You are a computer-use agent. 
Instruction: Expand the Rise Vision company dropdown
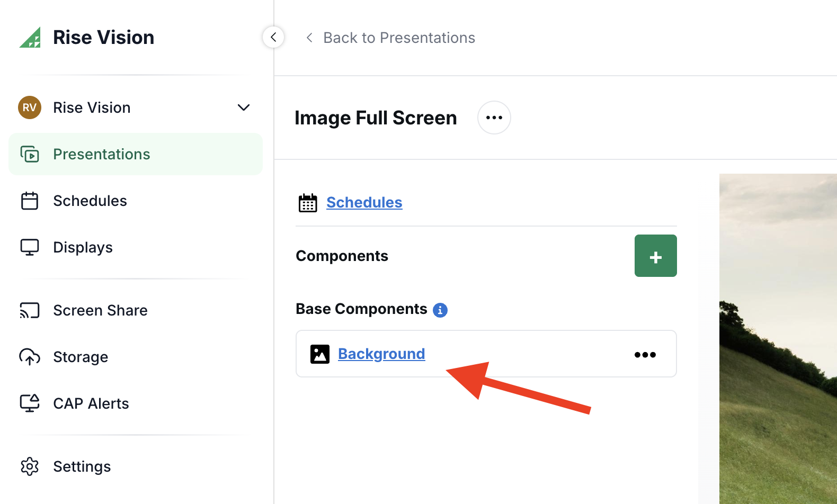pos(243,107)
